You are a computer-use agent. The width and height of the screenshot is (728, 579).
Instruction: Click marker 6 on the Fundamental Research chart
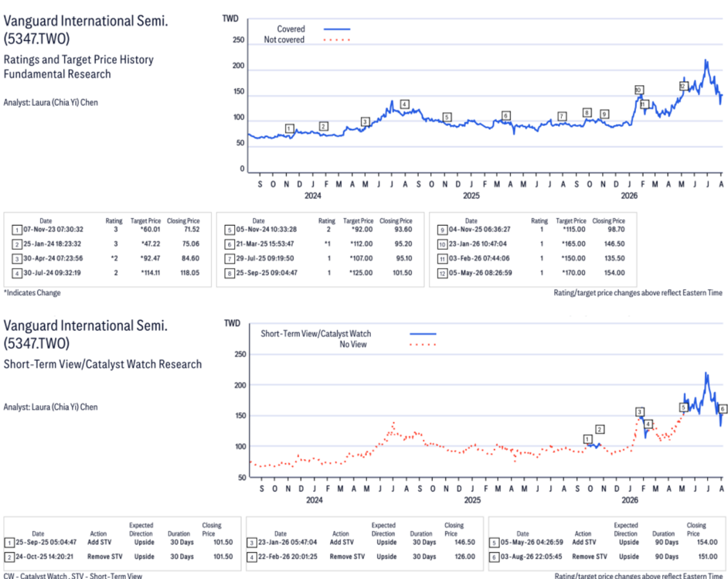(x=506, y=115)
